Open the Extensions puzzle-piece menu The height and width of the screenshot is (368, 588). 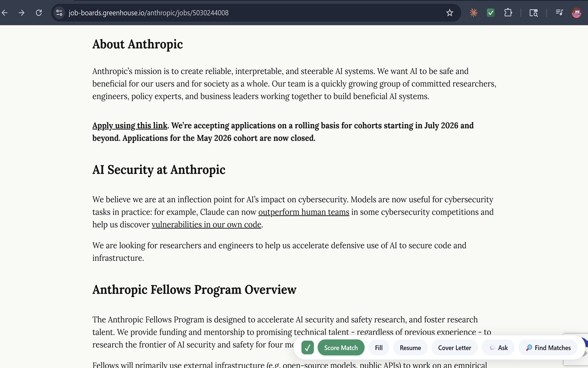pos(508,13)
